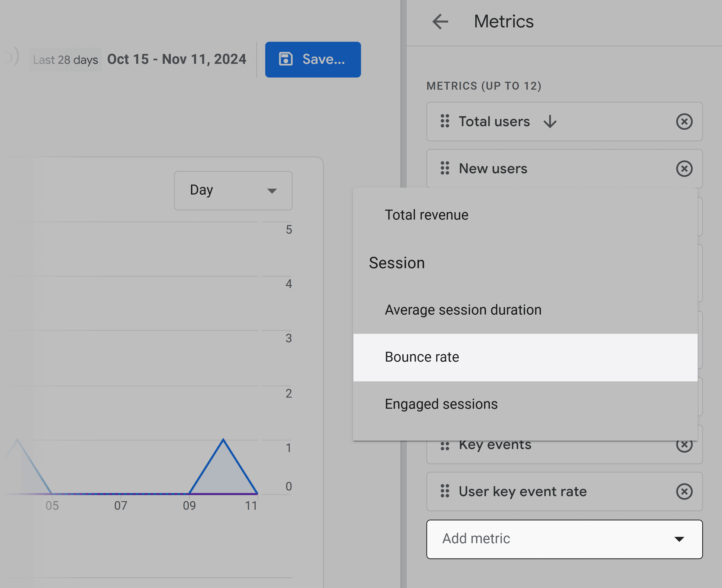Viewport: 722px width, 588px height.
Task: Click the drag handle for New users
Action: 446,168
